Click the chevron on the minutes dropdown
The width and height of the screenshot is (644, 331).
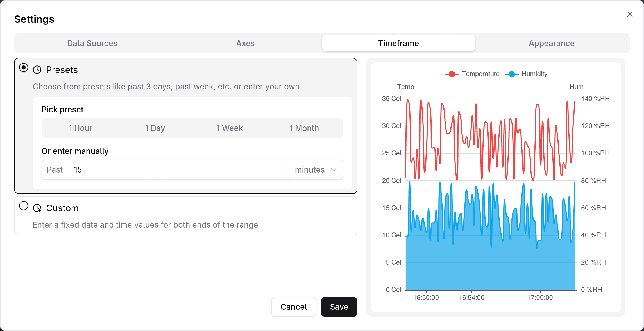[334, 170]
